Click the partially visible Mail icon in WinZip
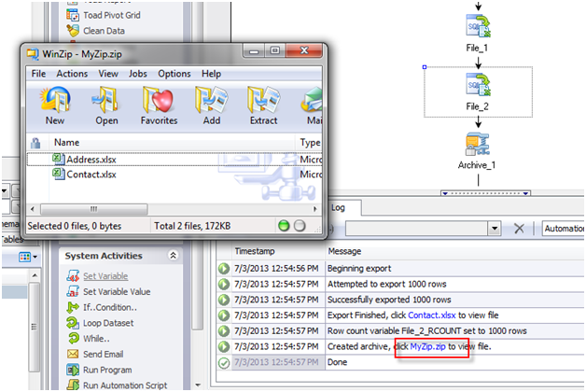This screenshot has width=586, height=392. point(312,99)
